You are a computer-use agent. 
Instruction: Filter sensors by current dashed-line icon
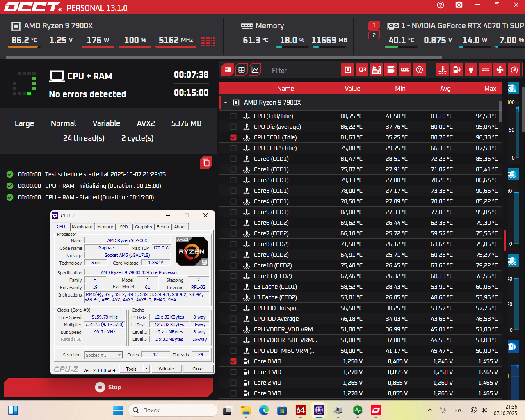[486, 70]
